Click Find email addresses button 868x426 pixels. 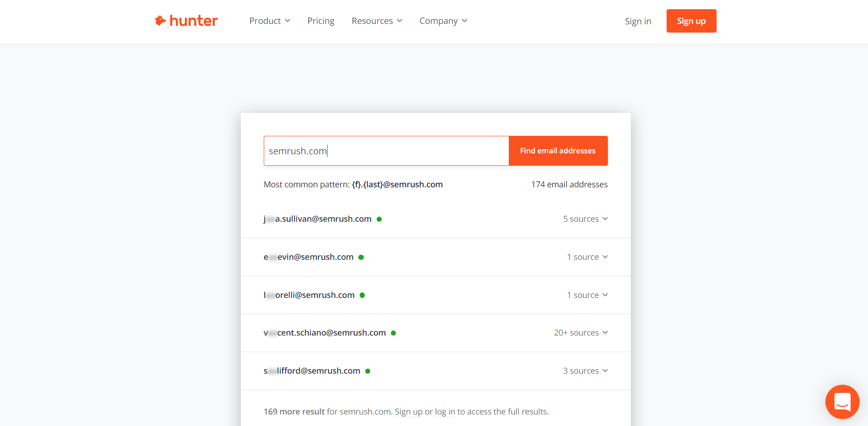tap(558, 151)
